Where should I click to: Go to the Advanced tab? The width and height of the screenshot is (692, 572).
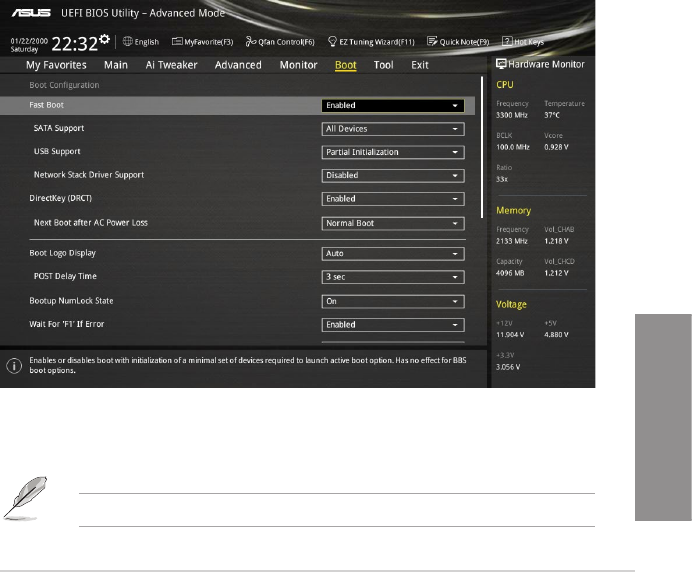coord(238,65)
